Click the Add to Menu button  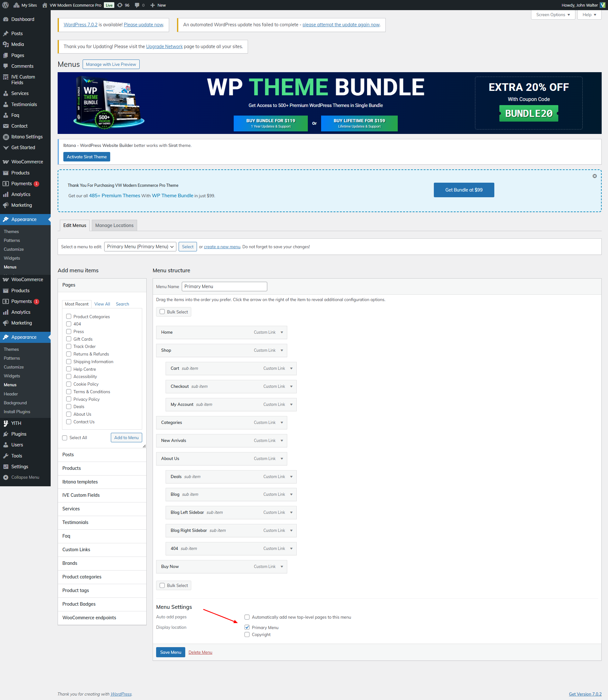pos(127,438)
